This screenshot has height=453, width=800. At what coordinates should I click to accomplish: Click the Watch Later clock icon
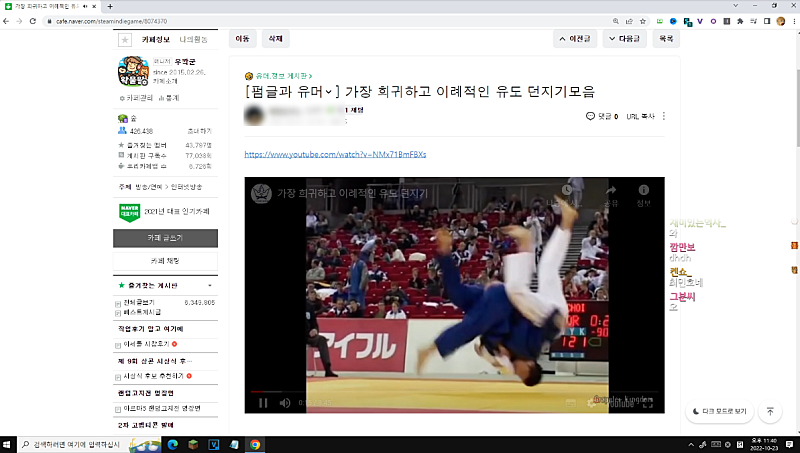(x=567, y=190)
